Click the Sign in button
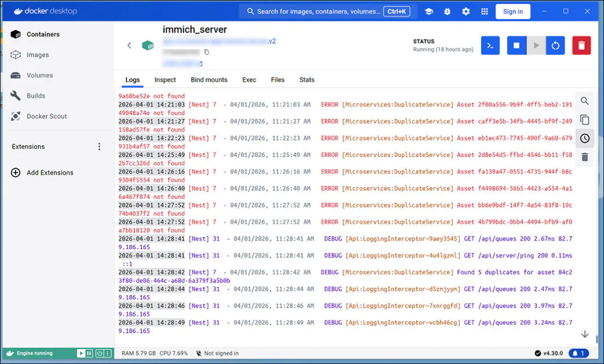Screen dimensions: 604x364 pyautogui.click(x=512, y=11)
